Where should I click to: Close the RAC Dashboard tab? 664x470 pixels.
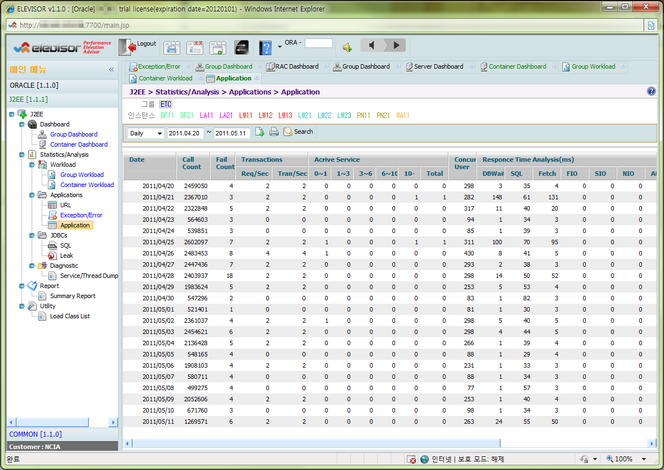[x=326, y=66]
